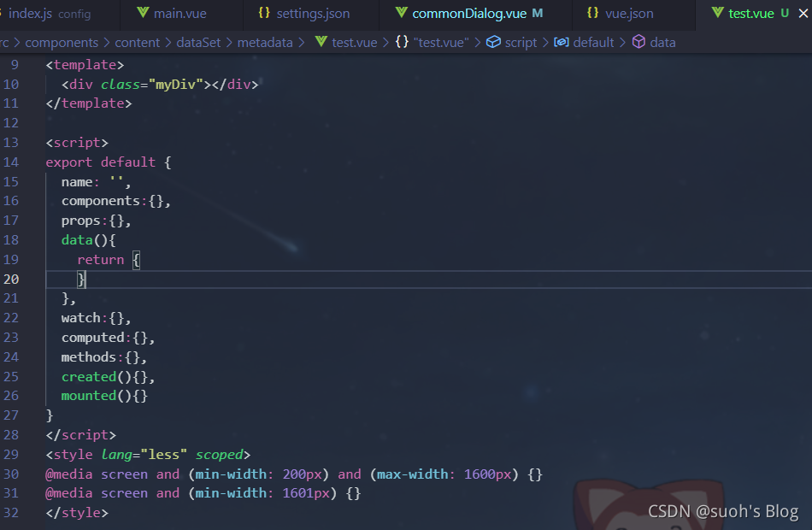Open the metadata breadcrumb folder
This screenshot has width=812, height=530.
pyautogui.click(x=265, y=43)
